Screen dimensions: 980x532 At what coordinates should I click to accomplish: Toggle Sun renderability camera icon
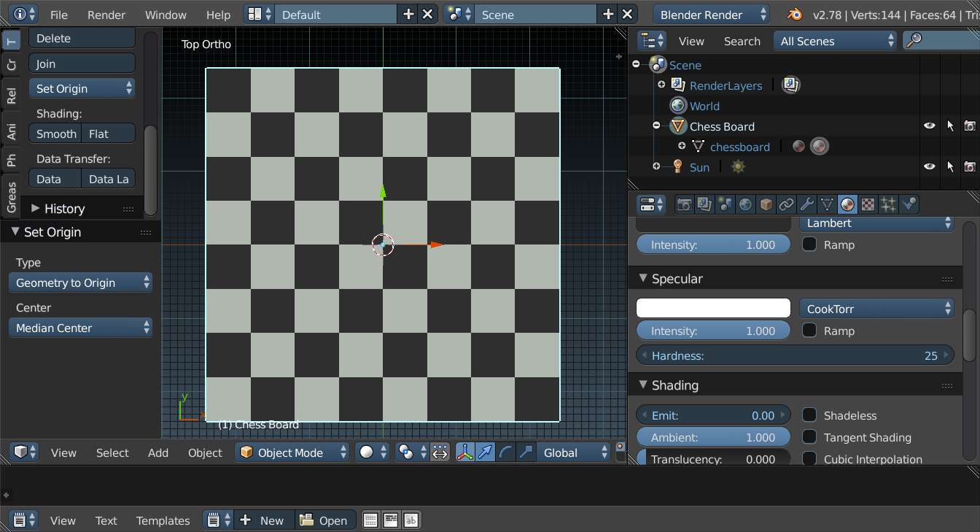(x=970, y=167)
